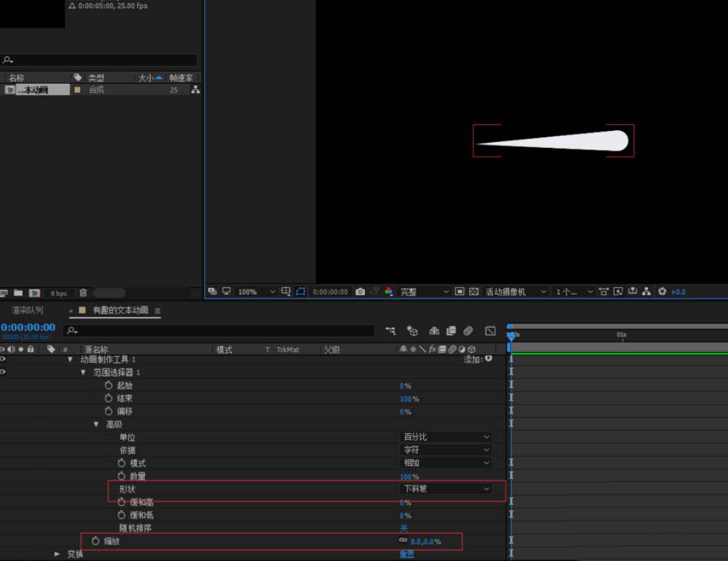
Task: Click the 缩放 stopwatch icon
Action: (x=95, y=541)
